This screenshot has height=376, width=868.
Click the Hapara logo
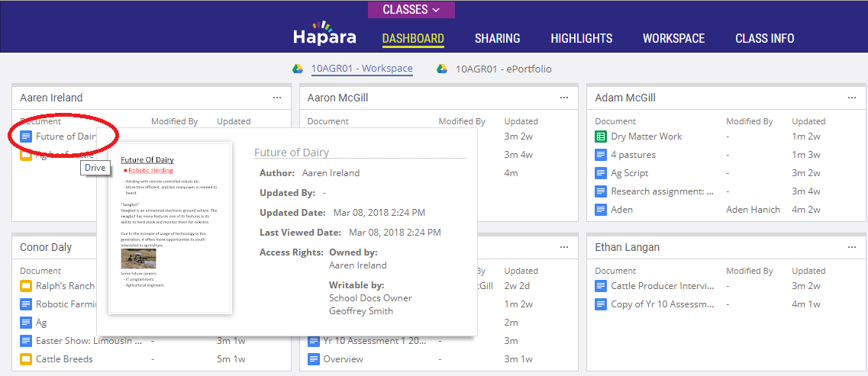325,34
